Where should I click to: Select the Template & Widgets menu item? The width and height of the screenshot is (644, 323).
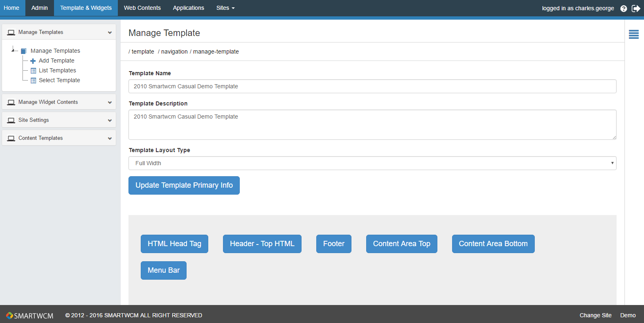(86, 8)
